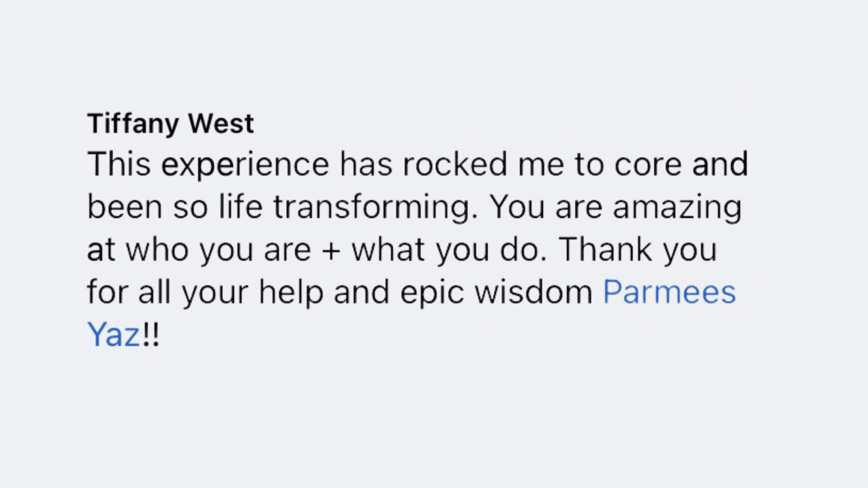Click the word "This" starting the comment
The image size is (868, 488).
[118, 164]
